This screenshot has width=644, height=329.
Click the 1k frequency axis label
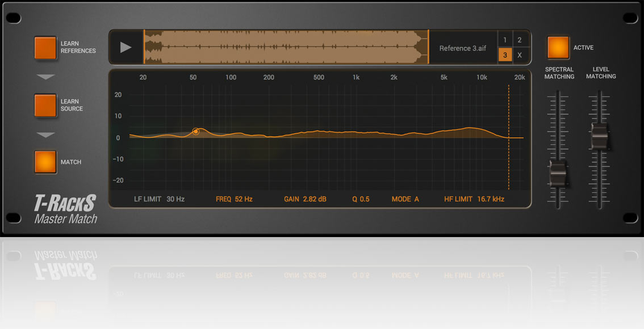click(x=356, y=77)
